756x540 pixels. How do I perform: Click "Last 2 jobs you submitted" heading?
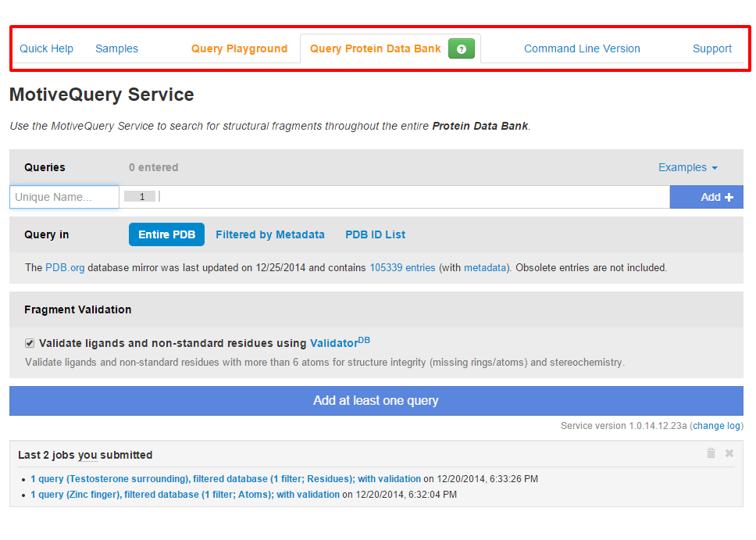(x=85, y=455)
